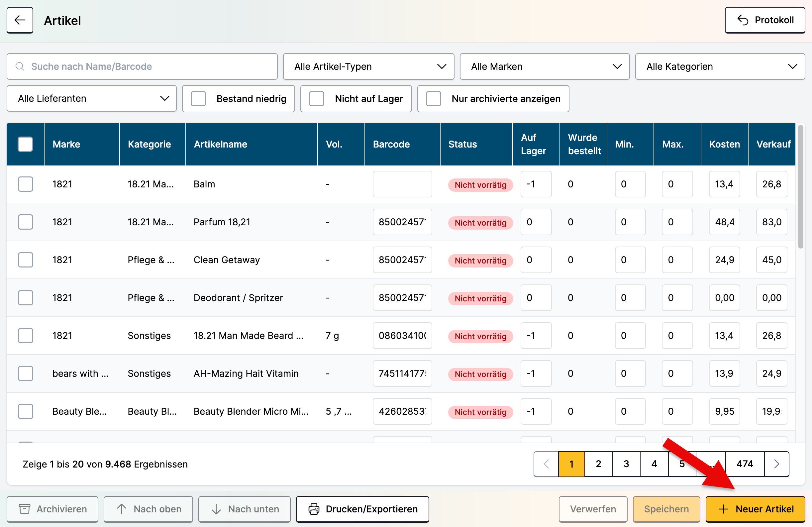Open the Protokoll history log
The width and height of the screenshot is (812, 527).
pos(764,20)
